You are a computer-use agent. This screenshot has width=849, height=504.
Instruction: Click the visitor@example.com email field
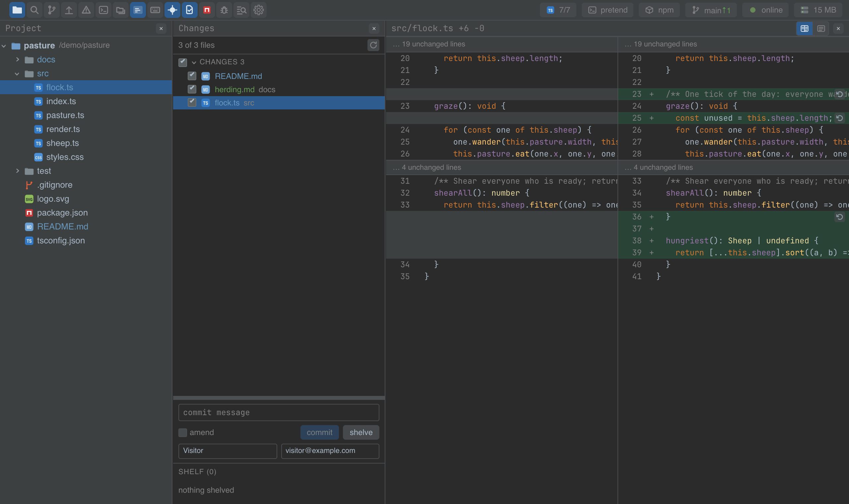pos(330,451)
